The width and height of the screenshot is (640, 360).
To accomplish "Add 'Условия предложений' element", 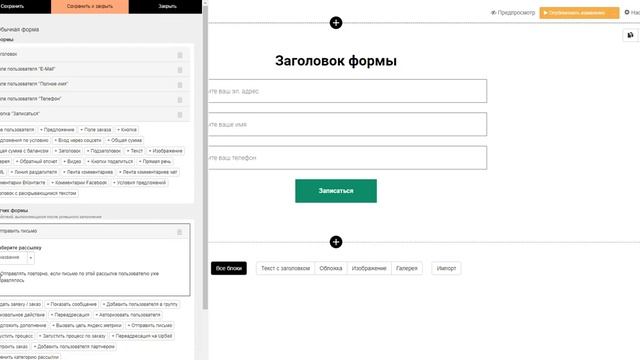I will coord(140,182).
